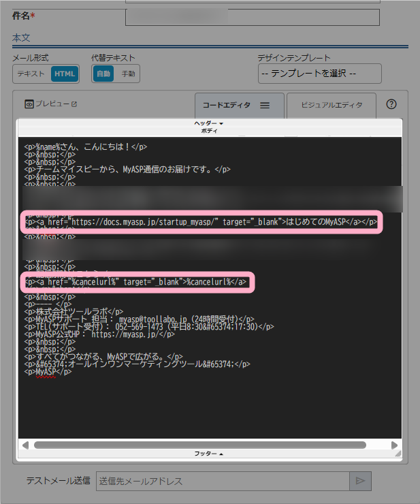Expand the ヘッダー section
This screenshot has height=504, width=420.
coord(209,123)
